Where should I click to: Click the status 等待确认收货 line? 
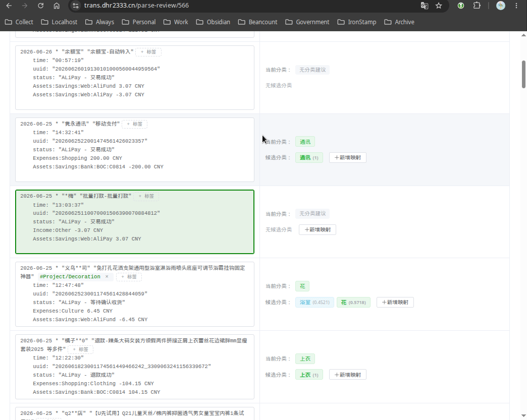(79, 302)
